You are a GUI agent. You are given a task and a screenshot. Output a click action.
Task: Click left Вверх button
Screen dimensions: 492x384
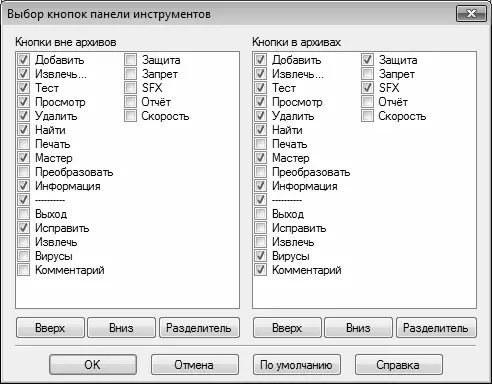click(50, 328)
